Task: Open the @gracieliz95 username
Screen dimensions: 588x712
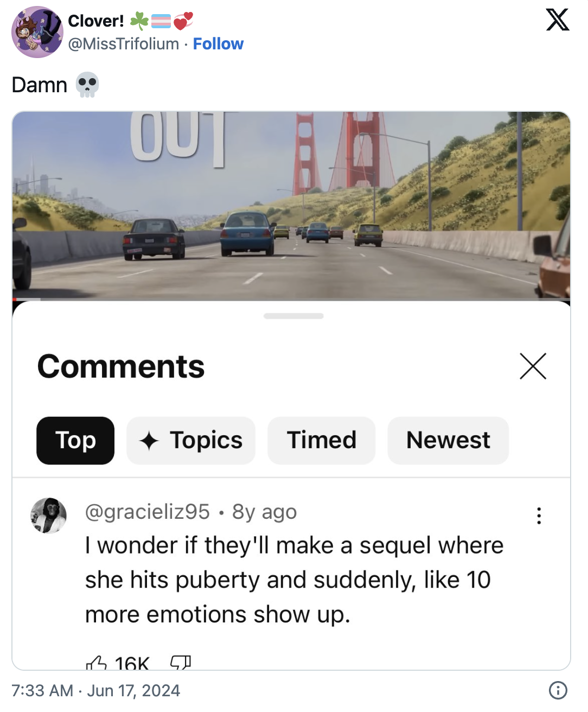Action: tap(147, 512)
